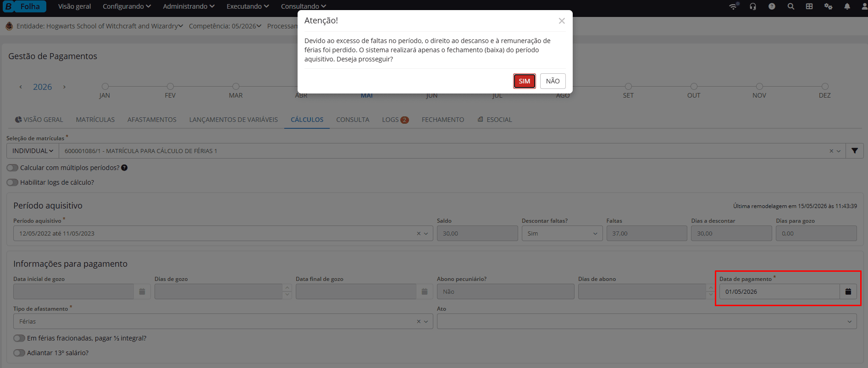Select the DEZ month marker
The image size is (868, 368).
click(x=825, y=86)
